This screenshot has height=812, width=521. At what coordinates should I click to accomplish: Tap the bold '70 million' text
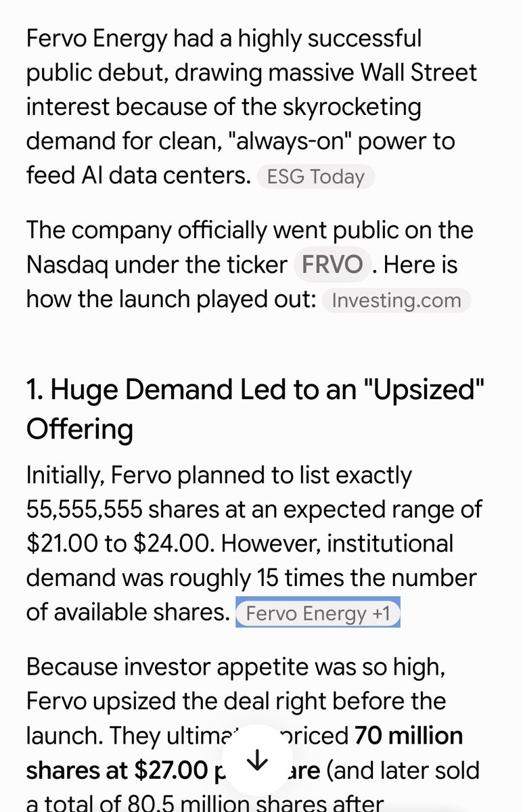click(409, 736)
